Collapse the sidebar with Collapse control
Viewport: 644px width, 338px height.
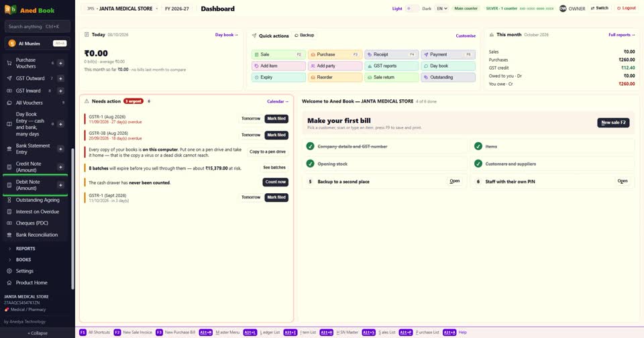tap(38, 333)
